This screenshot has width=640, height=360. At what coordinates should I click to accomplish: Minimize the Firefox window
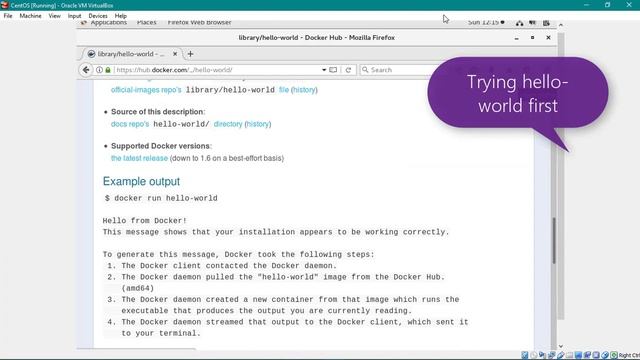click(517, 38)
